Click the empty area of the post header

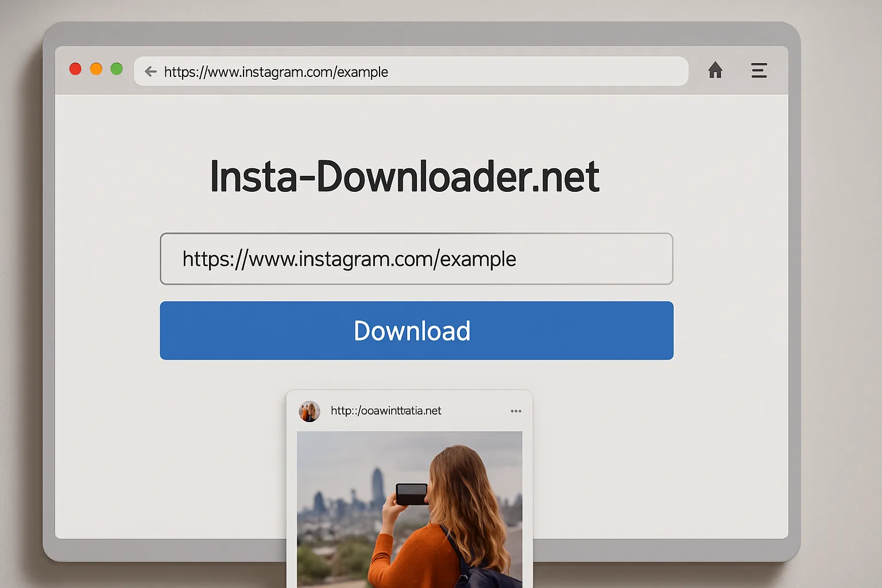click(x=475, y=411)
